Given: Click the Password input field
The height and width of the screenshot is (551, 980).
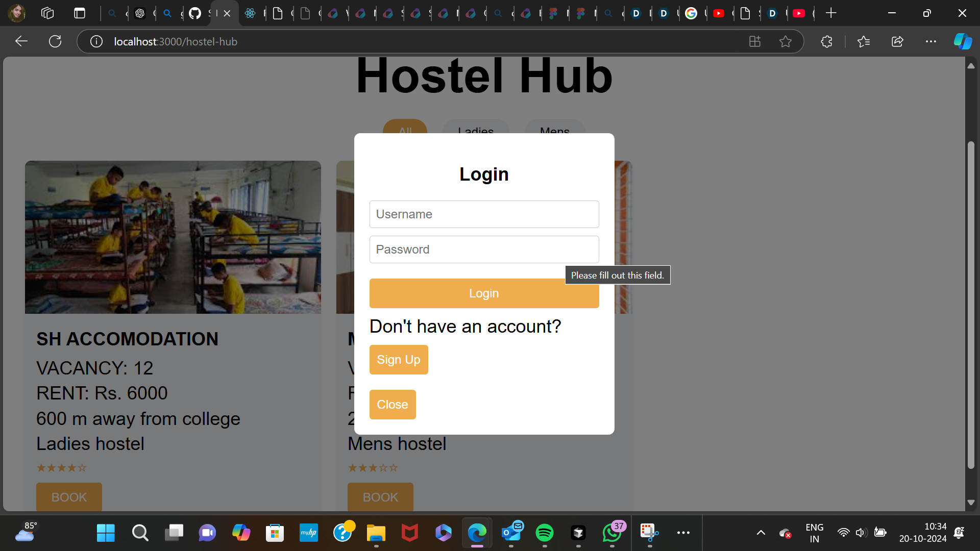Looking at the screenshot, I should 484,249.
